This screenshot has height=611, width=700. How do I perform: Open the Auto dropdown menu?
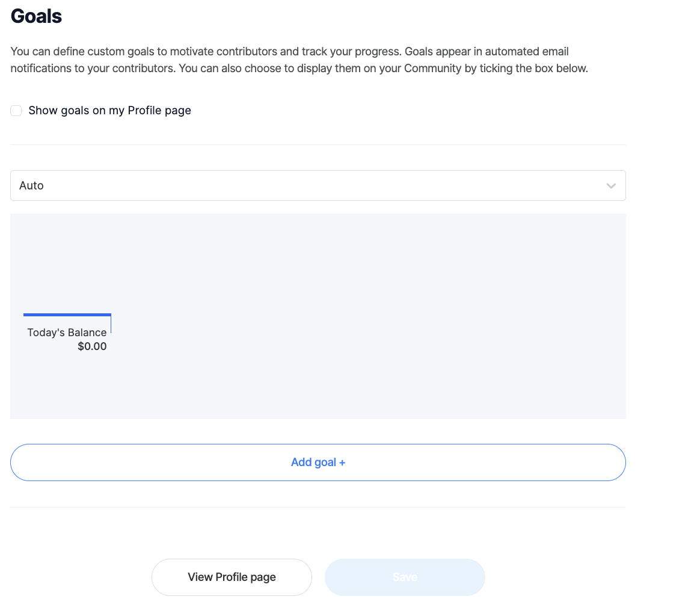pyautogui.click(x=318, y=186)
